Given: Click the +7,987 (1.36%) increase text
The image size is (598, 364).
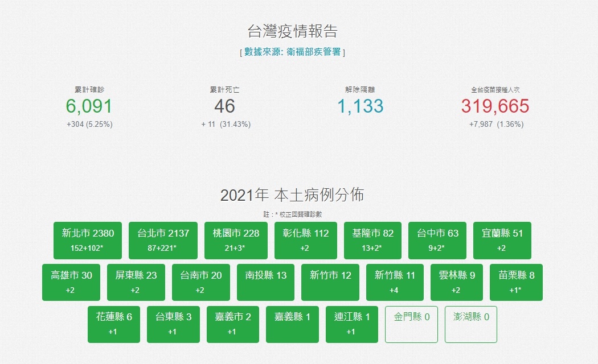Looking at the screenshot, I should (496, 124).
